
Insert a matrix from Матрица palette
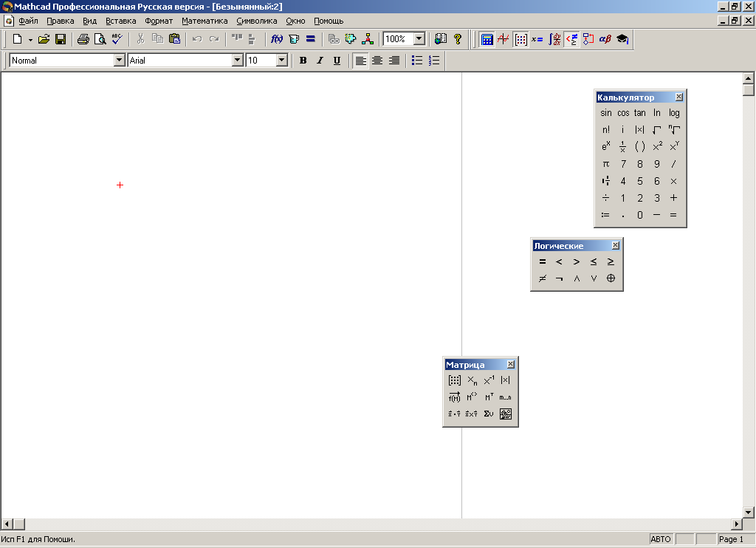tap(455, 380)
